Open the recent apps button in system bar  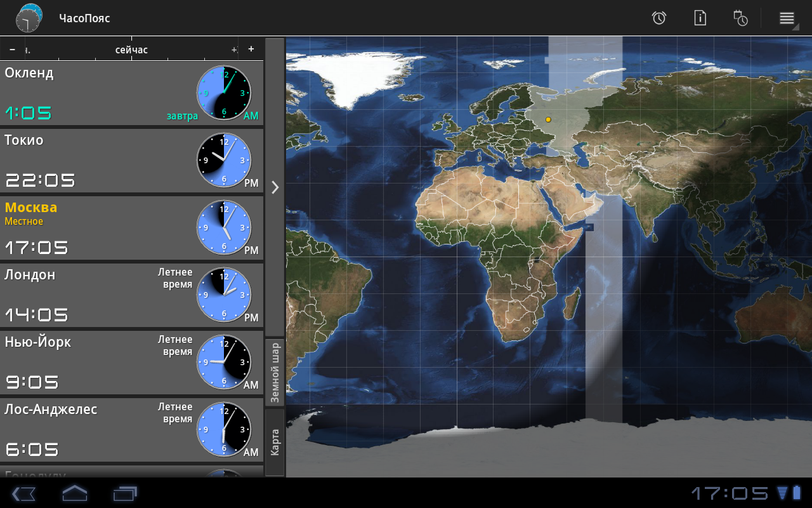coord(125,493)
